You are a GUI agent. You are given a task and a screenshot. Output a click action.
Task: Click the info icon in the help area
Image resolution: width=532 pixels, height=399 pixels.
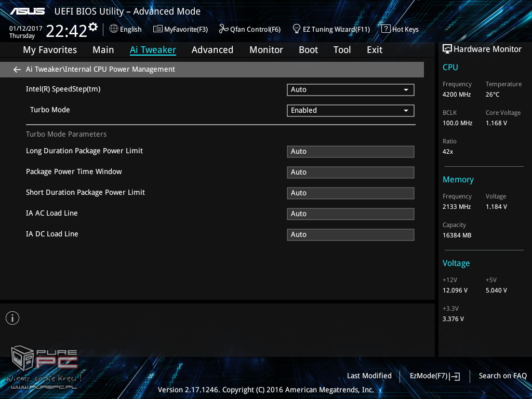click(x=12, y=318)
